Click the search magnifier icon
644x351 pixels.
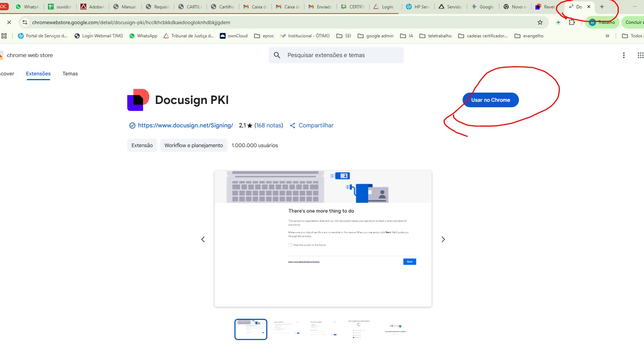click(277, 55)
